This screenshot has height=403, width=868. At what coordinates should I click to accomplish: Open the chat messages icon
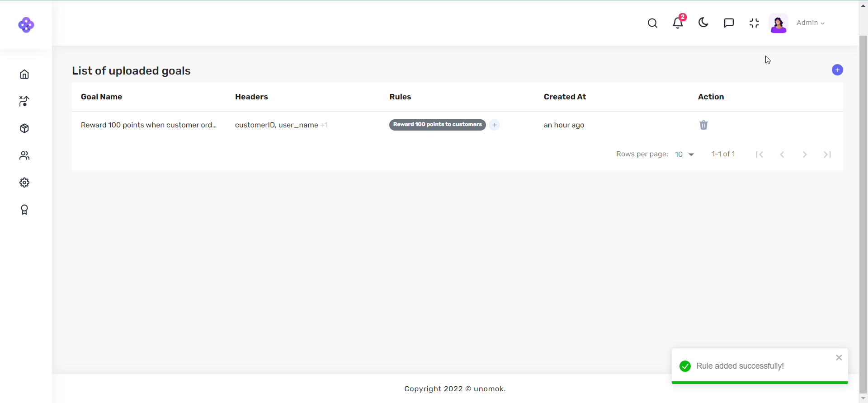729,23
